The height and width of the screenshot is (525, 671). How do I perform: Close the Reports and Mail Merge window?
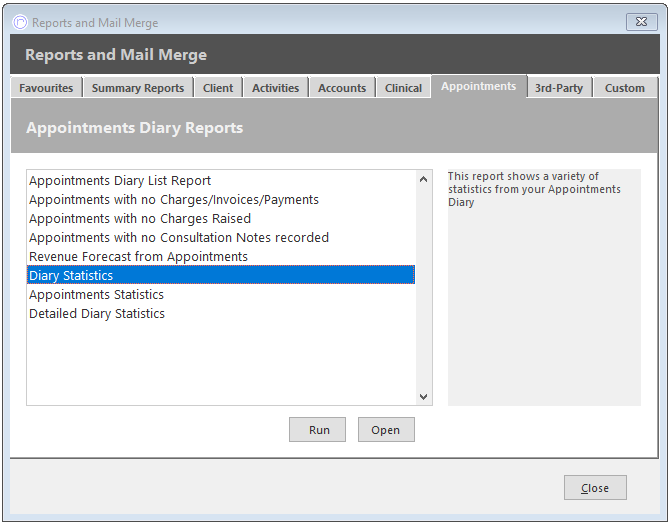(641, 22)
